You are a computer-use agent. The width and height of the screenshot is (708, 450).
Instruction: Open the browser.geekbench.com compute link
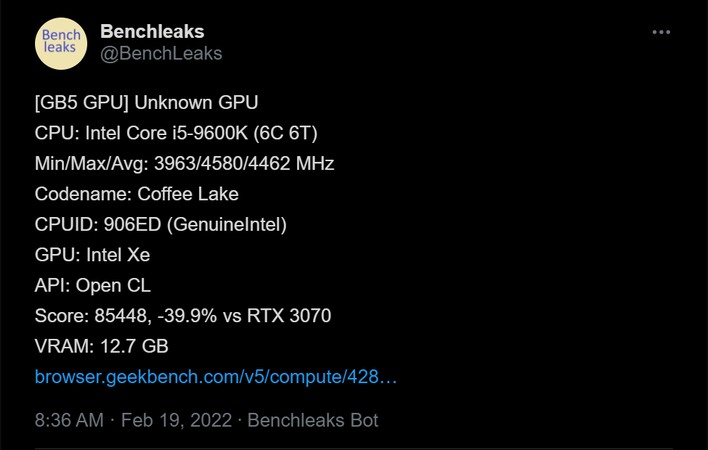(216, 376)
